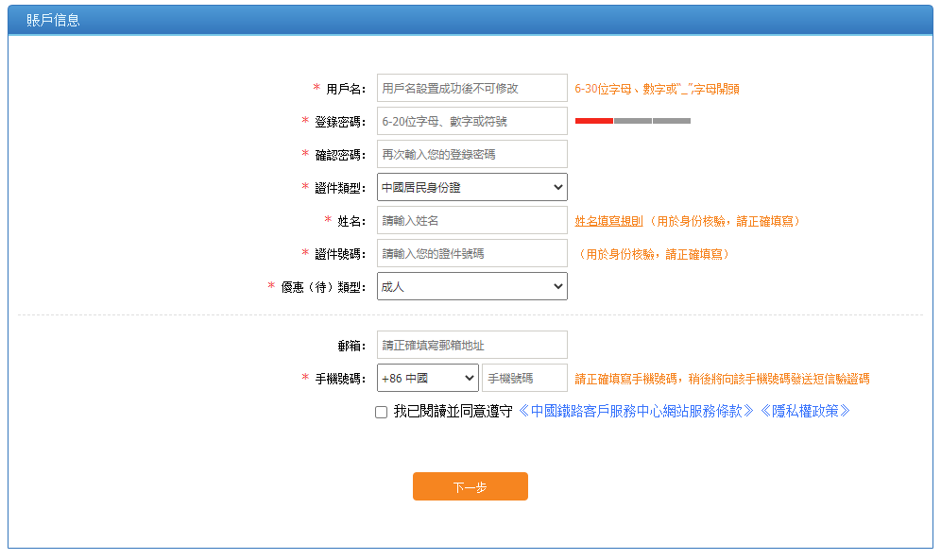The height and width of the screenshot is (560, 941).
Task: Click the 登錄密碼 password input field
Action: tap(470, 121)
